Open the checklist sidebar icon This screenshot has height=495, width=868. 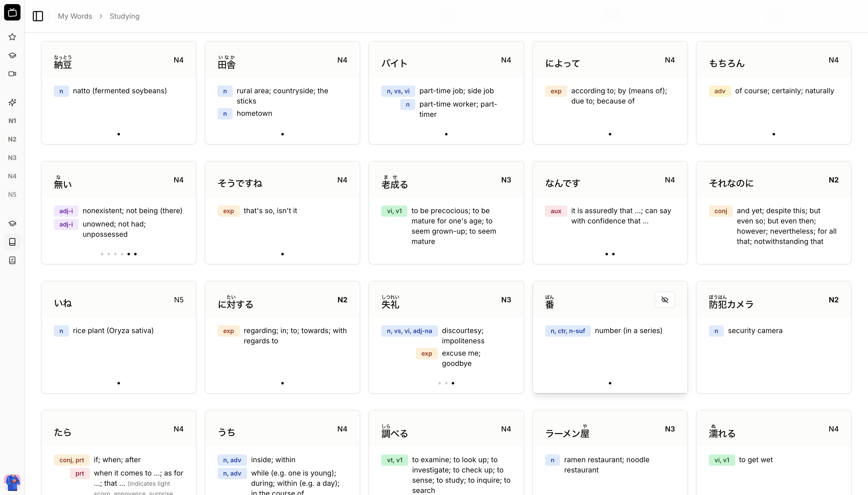pyautogui.click(x=12, y=260)
